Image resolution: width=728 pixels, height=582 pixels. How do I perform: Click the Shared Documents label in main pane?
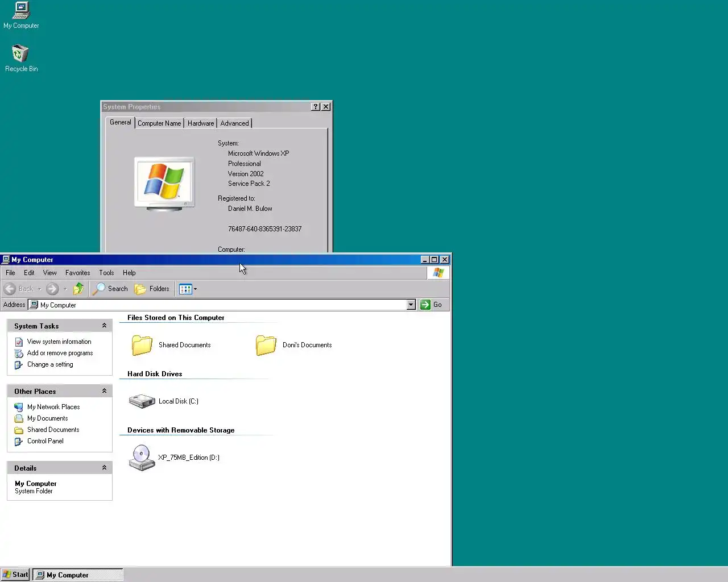click(x=184, y=345)
